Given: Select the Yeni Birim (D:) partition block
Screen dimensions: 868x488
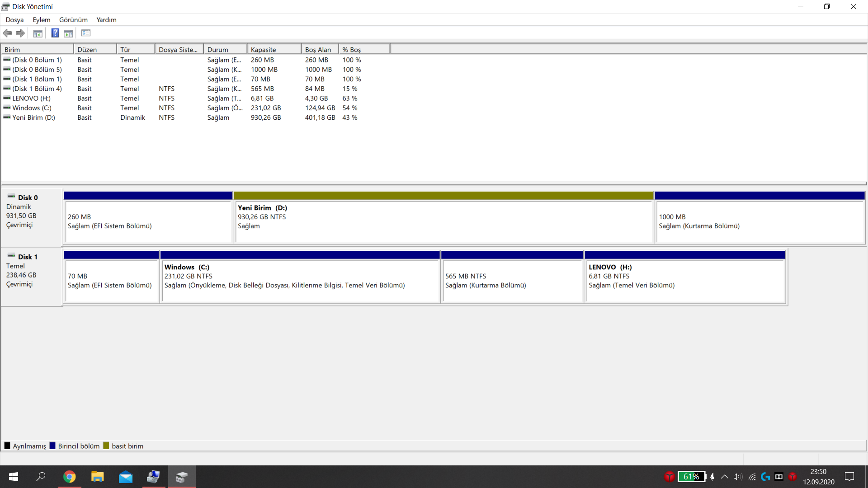Looking at the screenshot, I should coord(443,221).
